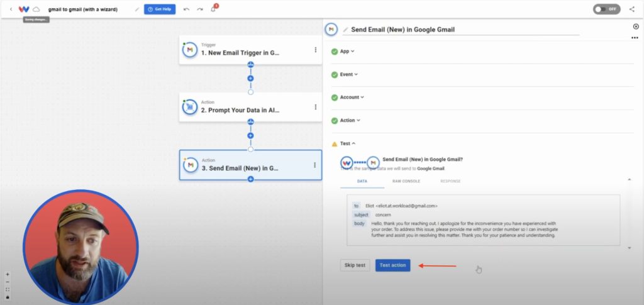Click the AI icon on step 2
This screenshot has width=644, height=305.
point(190,107)
